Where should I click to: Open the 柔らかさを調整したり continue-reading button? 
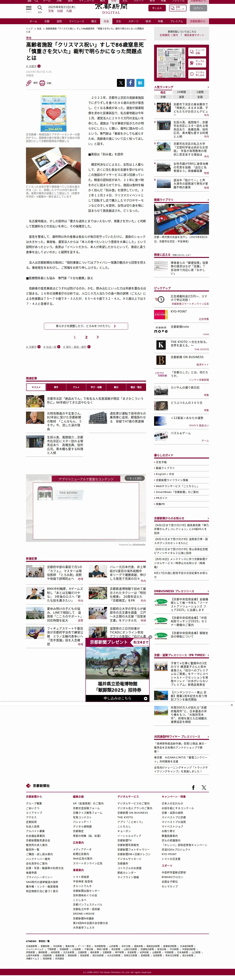point(86,326)
